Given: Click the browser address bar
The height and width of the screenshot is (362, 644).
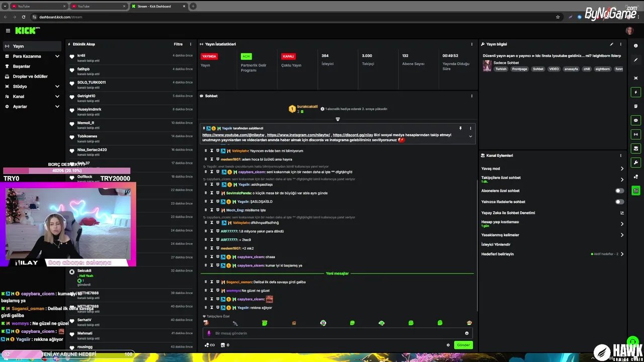Looking at the screenshot, I should coord(297,17).
